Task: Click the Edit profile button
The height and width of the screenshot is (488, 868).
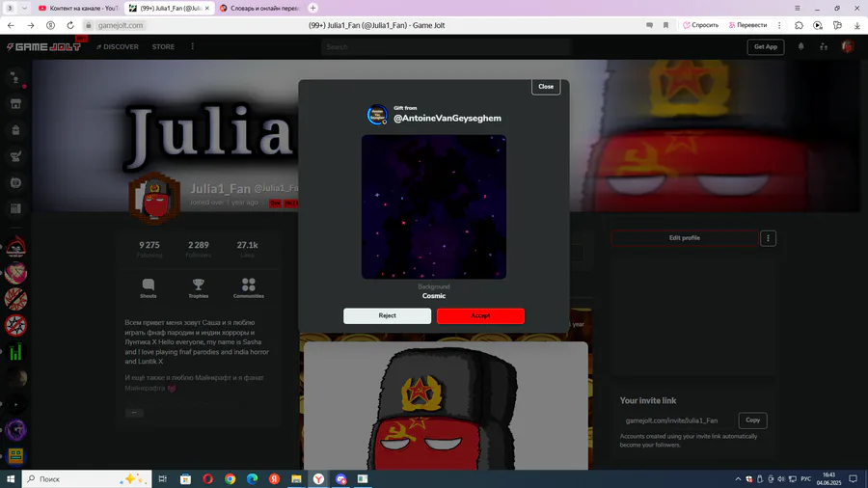Action: (x=684, y=238)
